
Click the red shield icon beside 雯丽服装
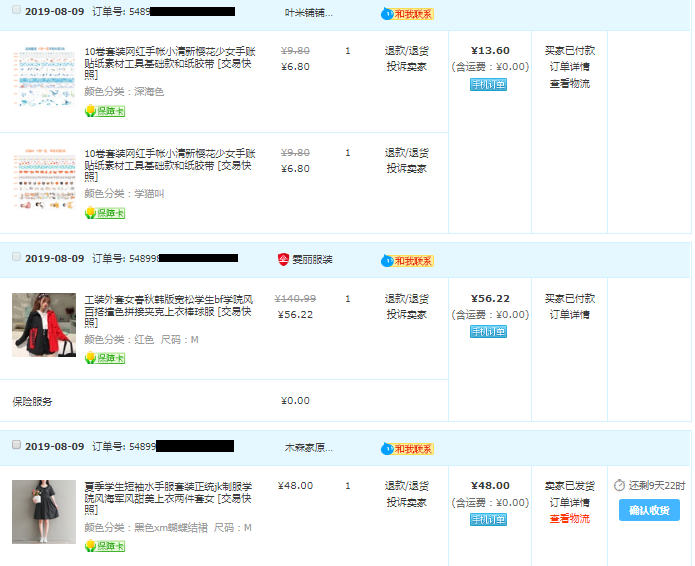[x=283, y=260]
